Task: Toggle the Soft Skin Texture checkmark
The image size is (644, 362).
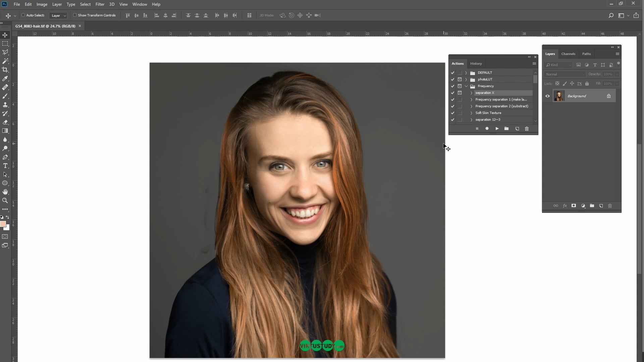Action: tap(452, 113)
